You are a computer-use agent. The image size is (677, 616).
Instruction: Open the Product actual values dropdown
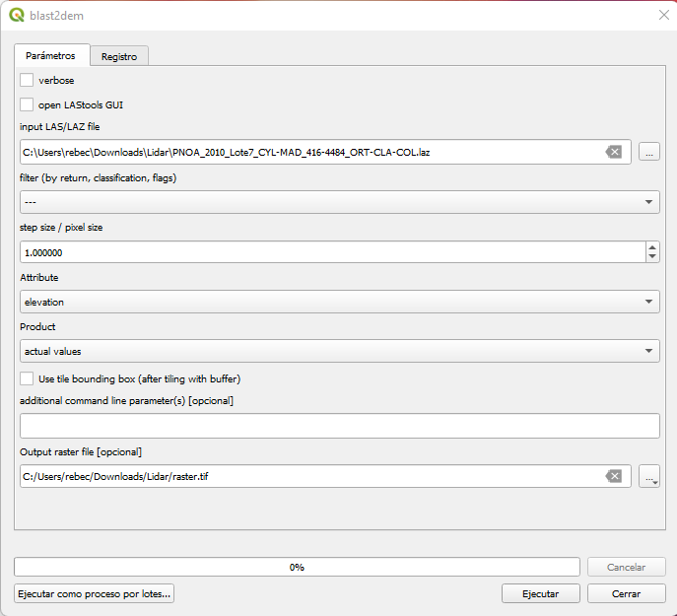click(x=339, y=351)
